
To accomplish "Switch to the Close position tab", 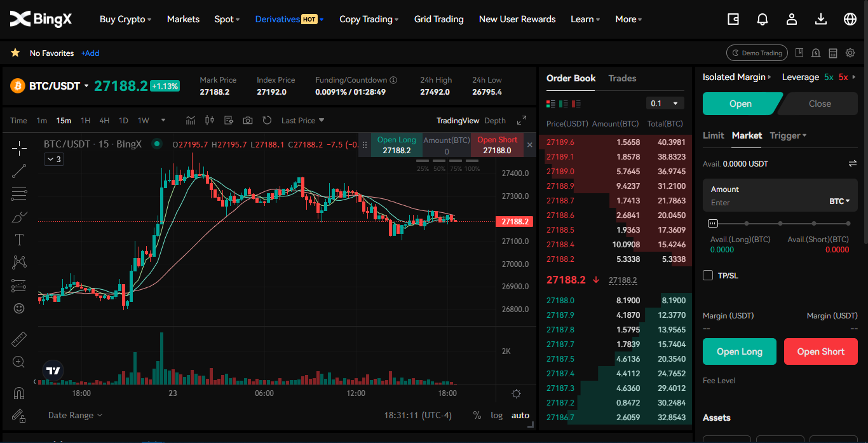I will [x=820, y=104].
